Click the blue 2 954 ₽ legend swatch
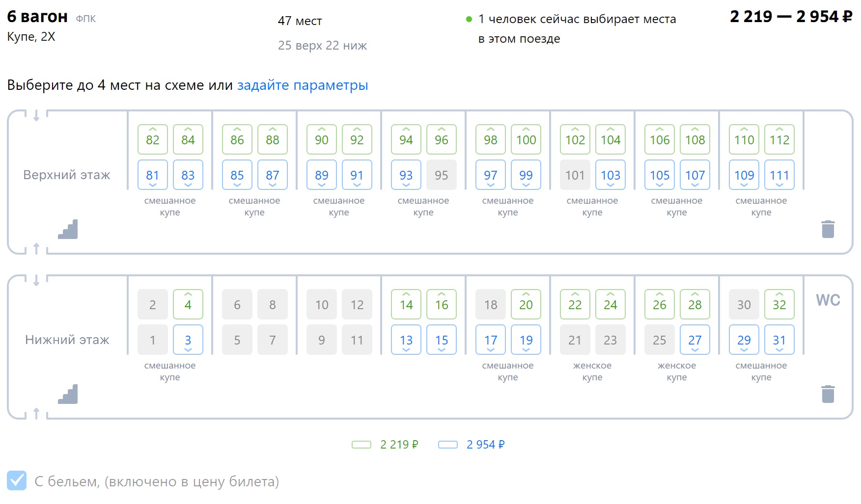Image resolution: width=861 pixels, height=504 pixels. [x=447, y=445]
